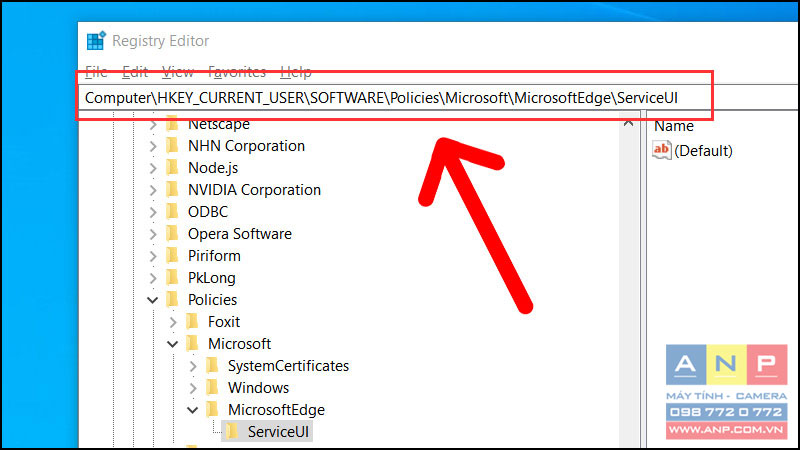Select the Netscape tree entry
Image resolution: width=800 pixels, height=450 pixels.
(219, 124)
